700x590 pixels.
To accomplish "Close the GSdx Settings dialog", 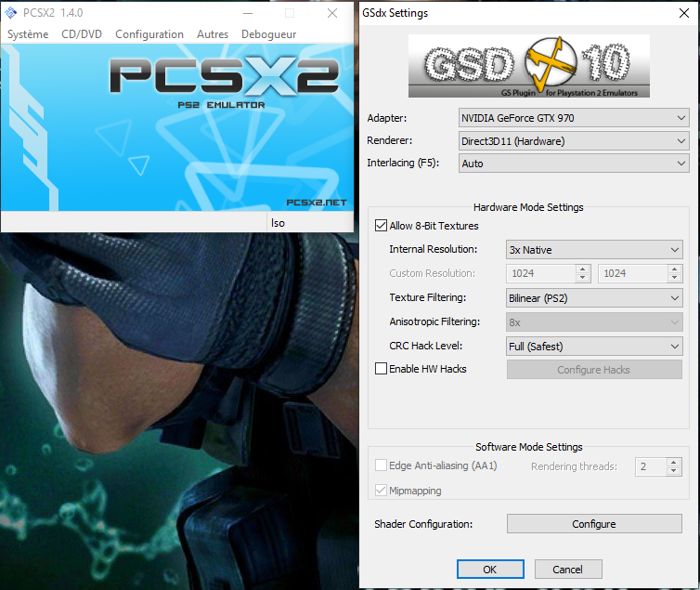I will (x=684, y=13).
